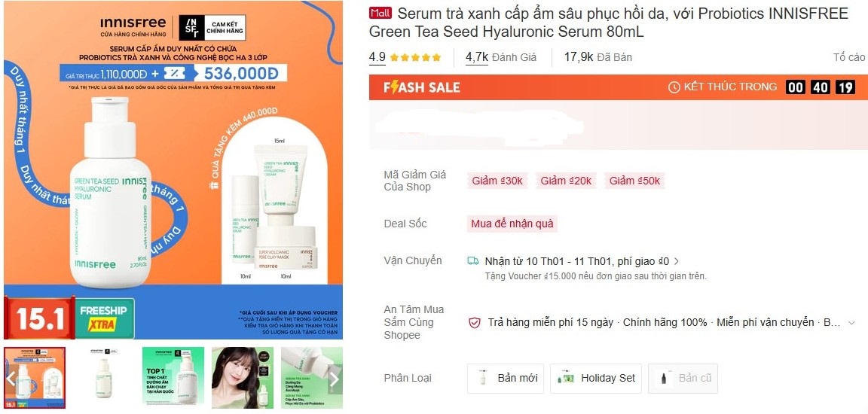Select the Bản mới variant option
This screenshot has width=868, height=414.
(506, 379)
